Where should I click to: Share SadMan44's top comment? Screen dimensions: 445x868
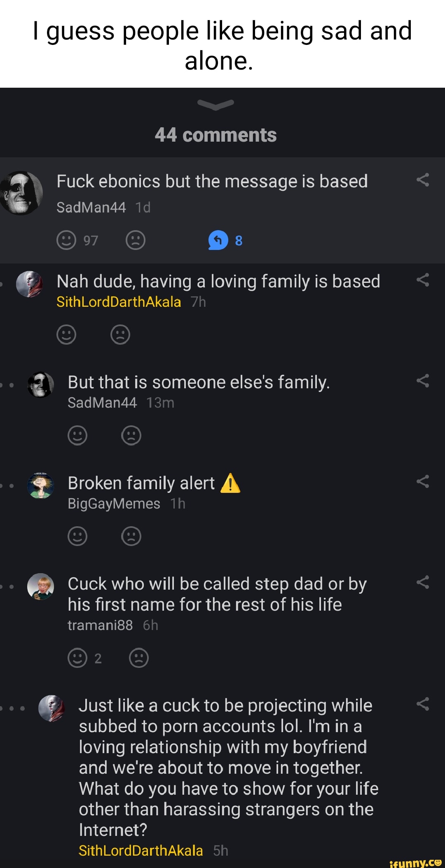click(x=423, y=180)
